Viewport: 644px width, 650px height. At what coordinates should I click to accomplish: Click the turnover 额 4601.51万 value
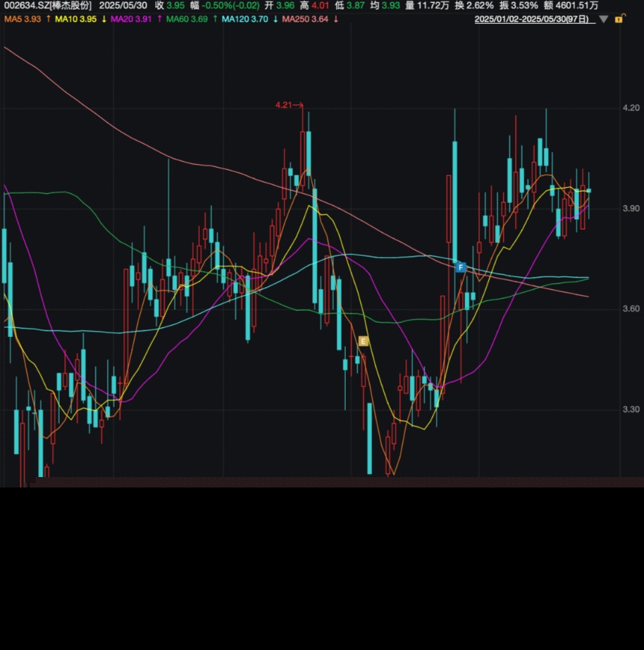point(571,6)
